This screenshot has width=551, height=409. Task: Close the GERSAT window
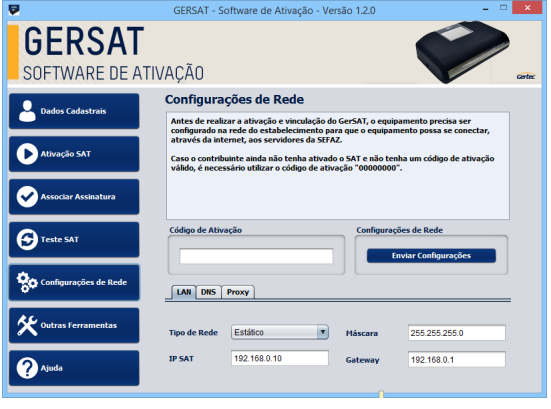click(x=527, y=8)
